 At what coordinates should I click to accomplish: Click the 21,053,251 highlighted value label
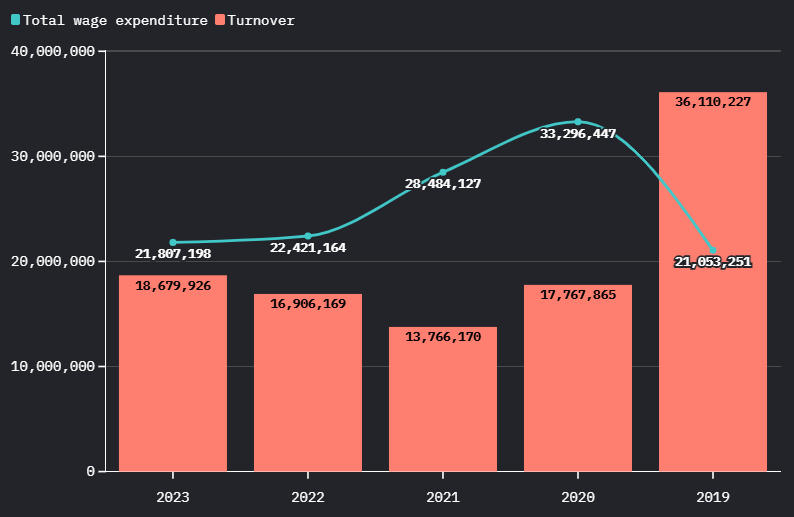[x=713, y=262]
